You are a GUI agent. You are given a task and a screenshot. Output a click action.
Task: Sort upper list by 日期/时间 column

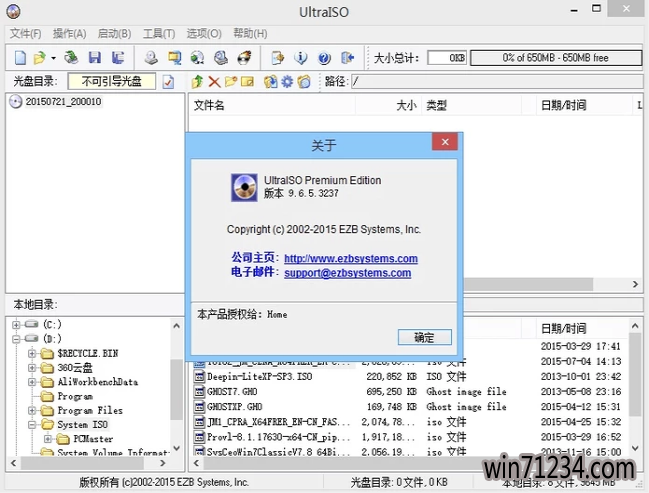point(584,105)
